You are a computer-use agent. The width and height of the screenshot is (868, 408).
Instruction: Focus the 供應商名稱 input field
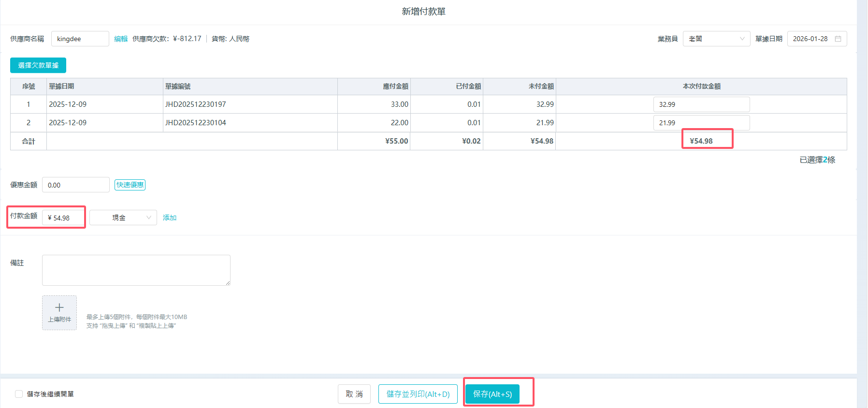(80, 39)
